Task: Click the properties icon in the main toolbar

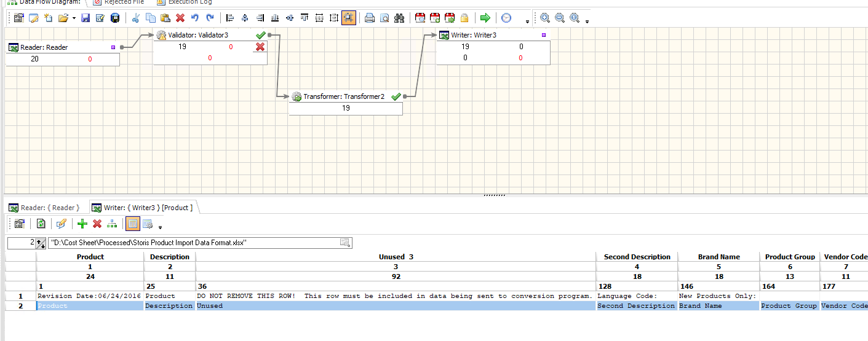Action: [18, 18]
